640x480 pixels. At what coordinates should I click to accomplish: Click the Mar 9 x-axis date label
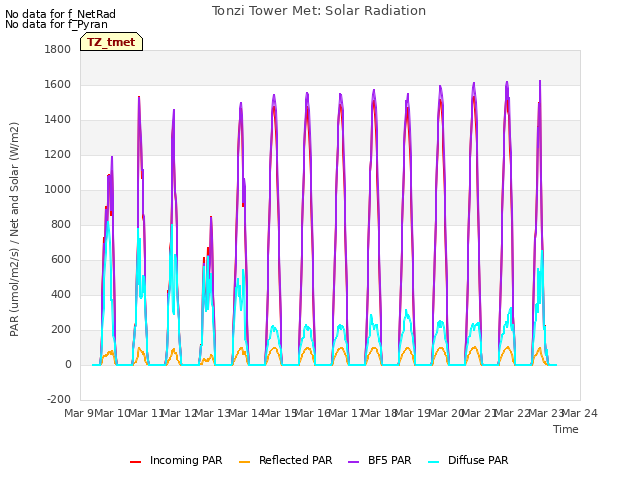point(79,413)
